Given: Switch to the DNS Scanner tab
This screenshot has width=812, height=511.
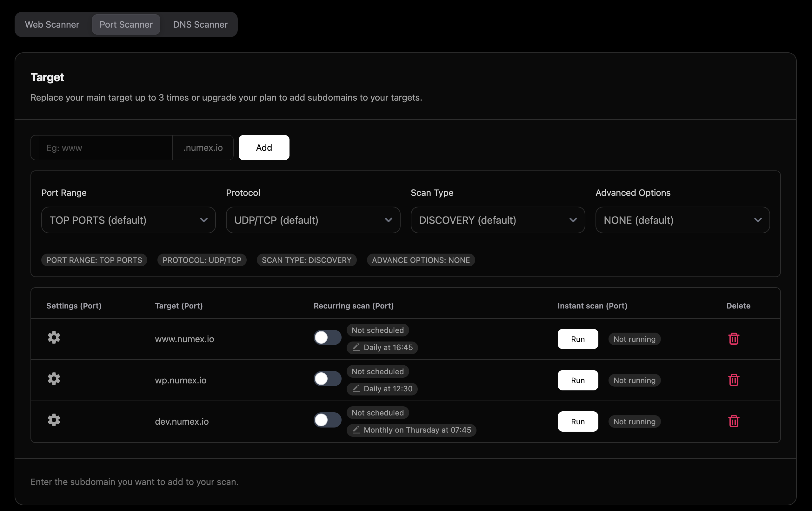Looking at the screenshot, I should [x=200, y=24].
